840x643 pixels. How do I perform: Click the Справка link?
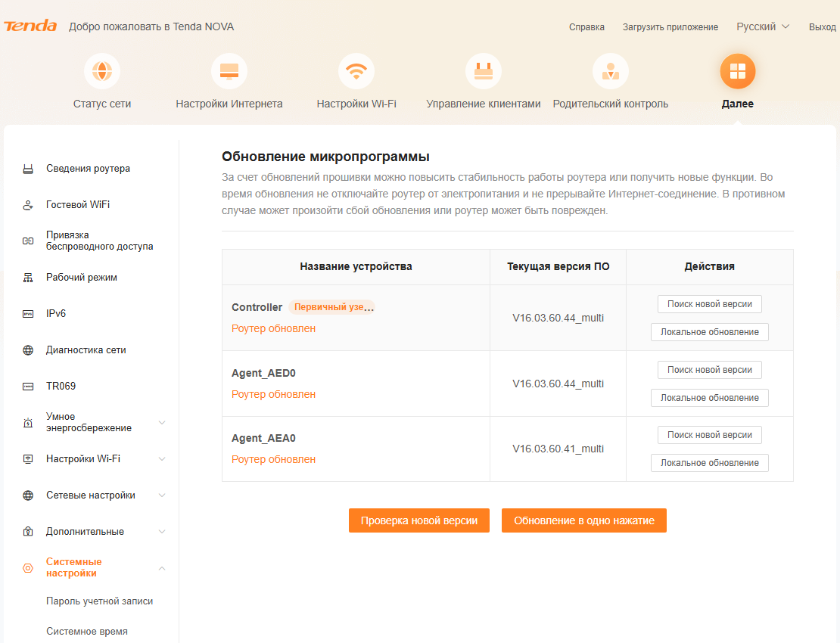[586, 26]
